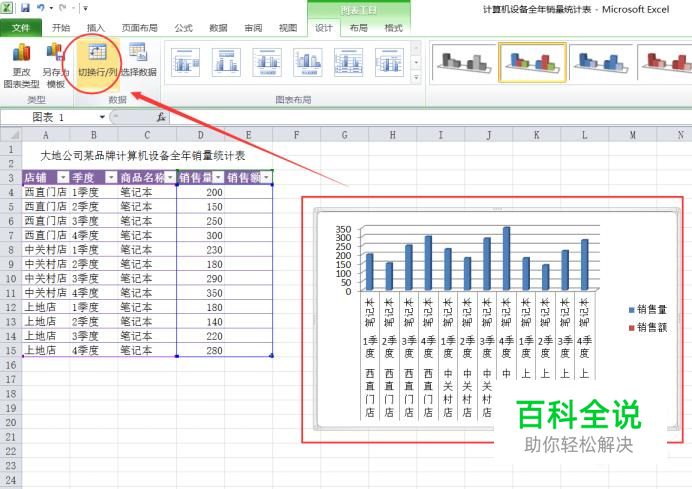Click Switch Row/Column (切换行/列) button
The width and height of the screenshot is (692, 489).
[x=98, y=65]
